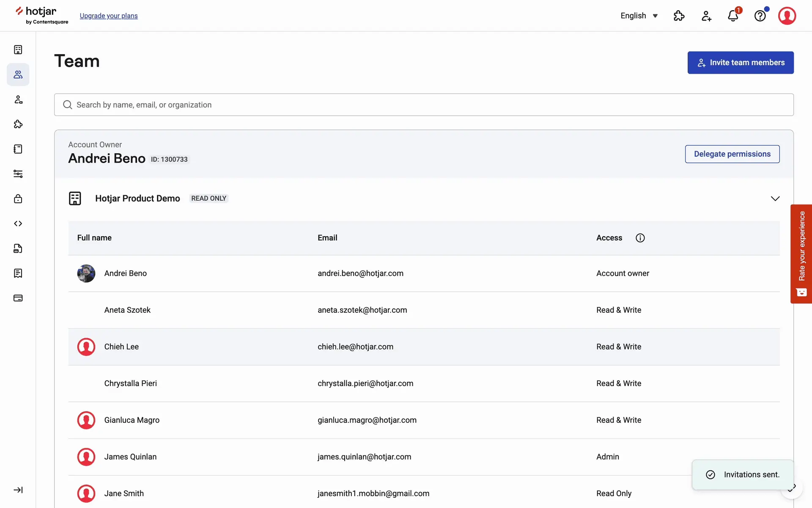The width and height of the screenshot is (812, 508).
Task: Open the user profile avatar menu
Action: pos(787,16)
